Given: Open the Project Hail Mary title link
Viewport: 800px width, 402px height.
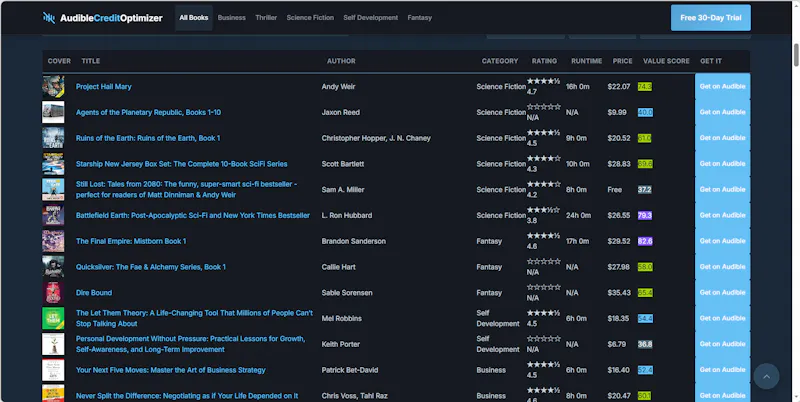Looking at the screenshot, I should coord(104,87).
